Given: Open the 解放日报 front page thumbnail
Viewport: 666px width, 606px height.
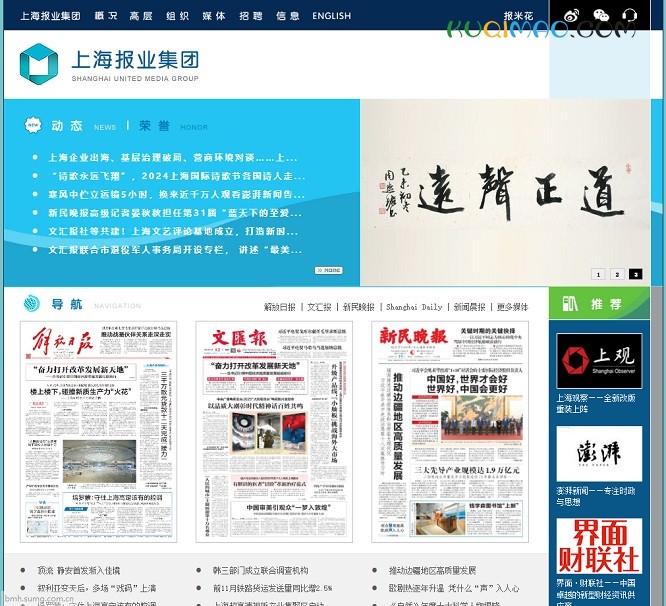Looking at the screenshot, I should point(99,431).
